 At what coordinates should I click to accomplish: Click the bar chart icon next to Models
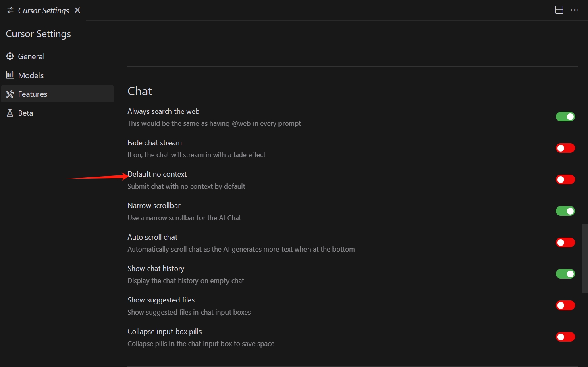point(10,75)
